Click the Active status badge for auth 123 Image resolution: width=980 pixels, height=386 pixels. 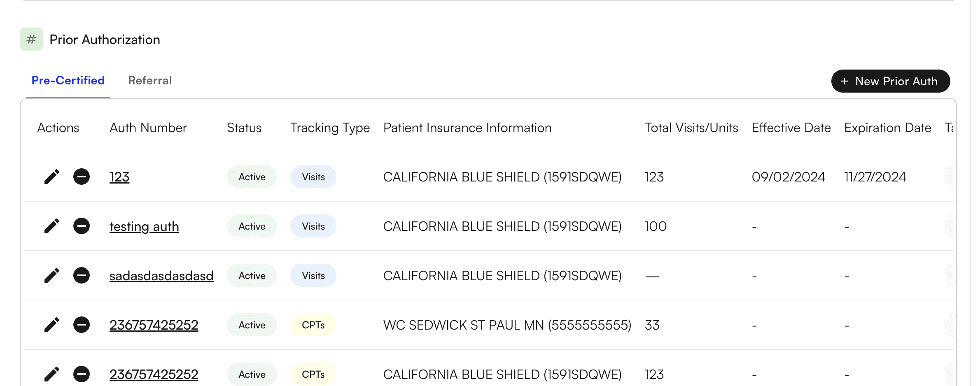(x=252, y=177)
